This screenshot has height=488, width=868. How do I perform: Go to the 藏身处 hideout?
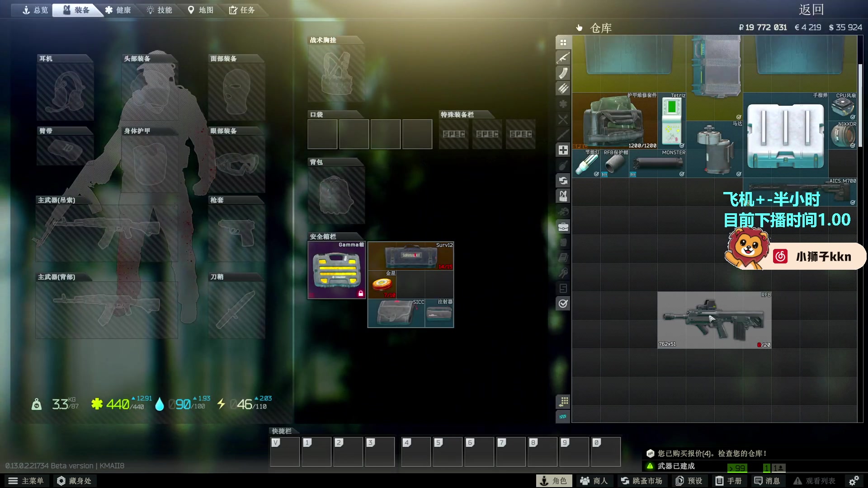coord(74,481)
